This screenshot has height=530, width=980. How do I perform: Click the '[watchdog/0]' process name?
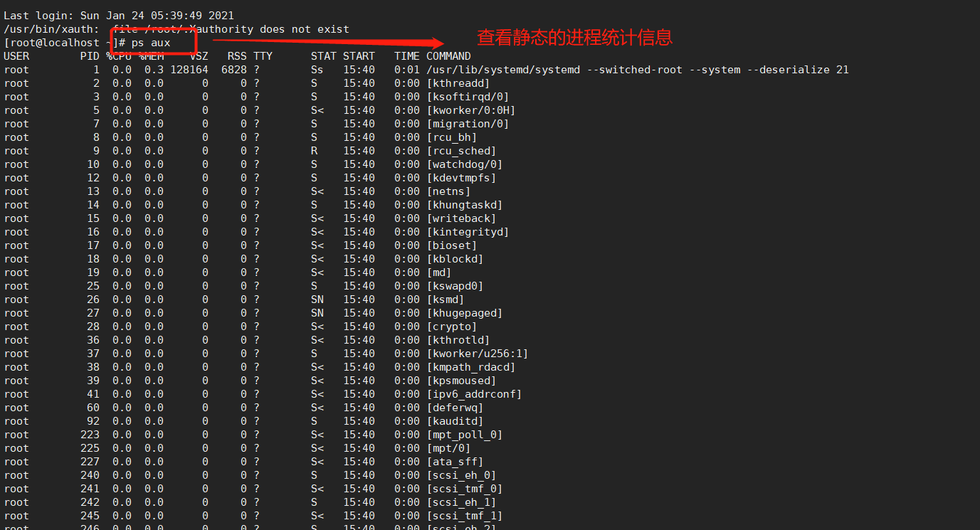[x=465, y=164]
